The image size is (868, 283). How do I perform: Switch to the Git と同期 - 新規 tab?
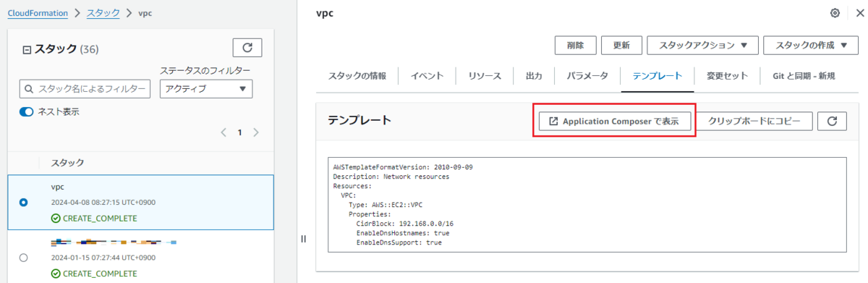point(803,76)
